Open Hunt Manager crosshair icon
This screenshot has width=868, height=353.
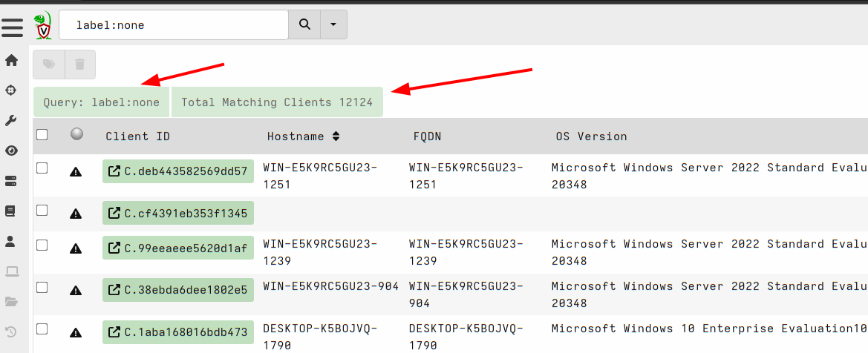[11, 90]
